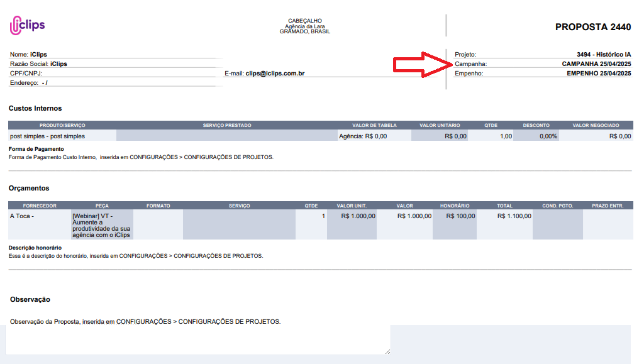
Task: Click the Forma de Pagamento heading
Action: (36, 149)
